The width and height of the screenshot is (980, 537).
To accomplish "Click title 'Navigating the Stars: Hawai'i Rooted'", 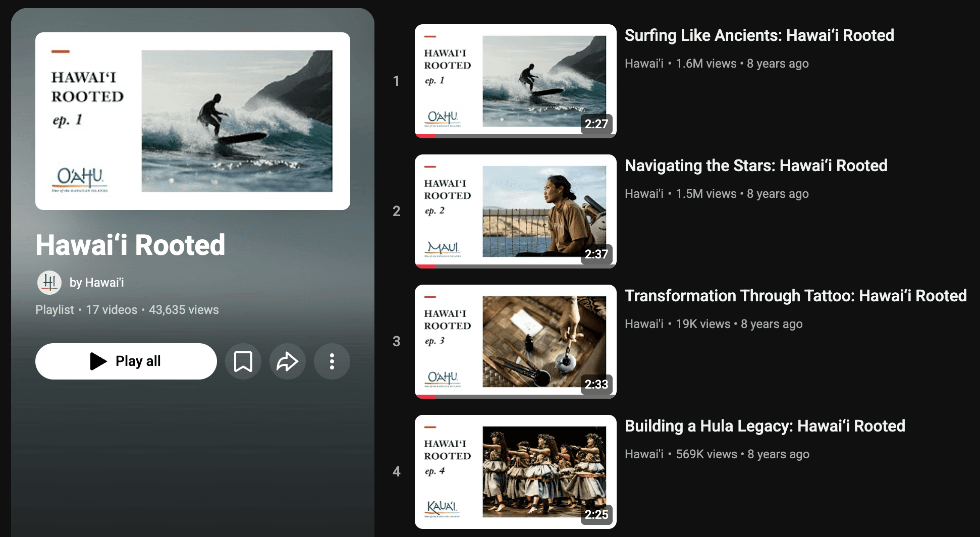I will [756, 166].
